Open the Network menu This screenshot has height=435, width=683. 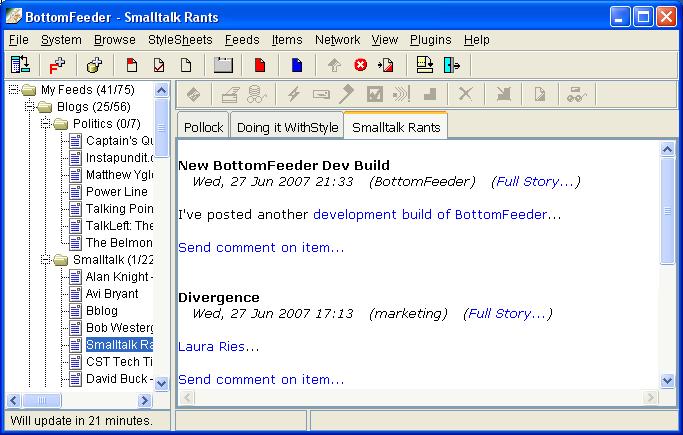(338, 40)
